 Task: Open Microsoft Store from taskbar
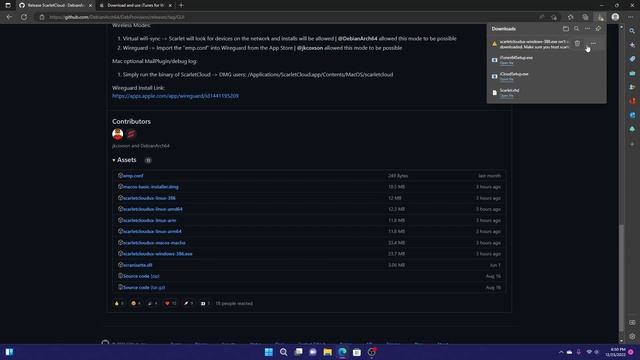[357, 352]
